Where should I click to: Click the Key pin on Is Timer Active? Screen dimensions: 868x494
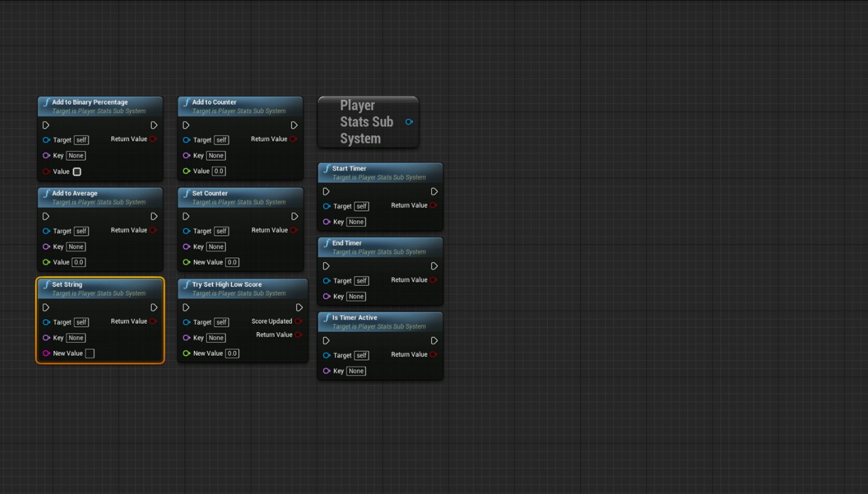pos(327,371)
